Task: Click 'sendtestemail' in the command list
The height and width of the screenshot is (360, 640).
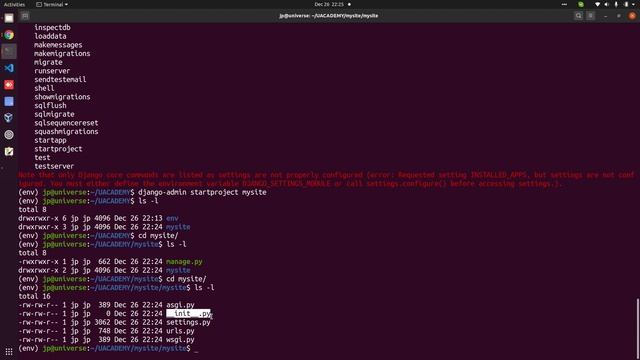Action: (60, 80)
